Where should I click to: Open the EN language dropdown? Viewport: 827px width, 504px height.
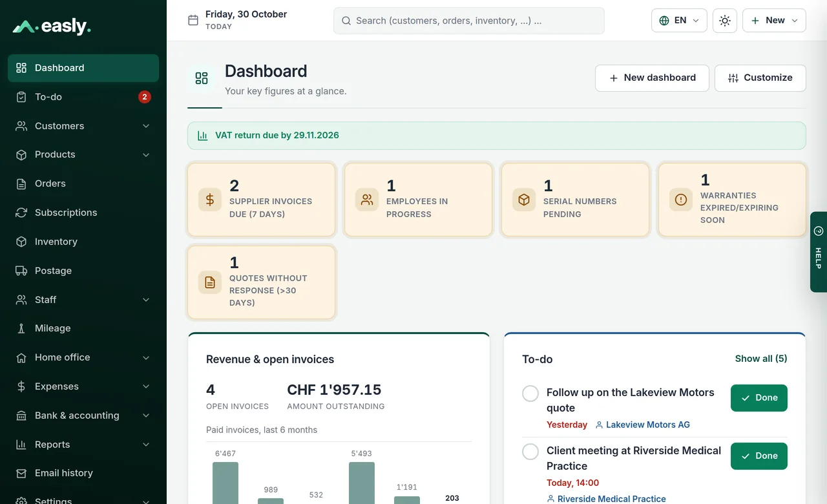(x=679, y=21)
